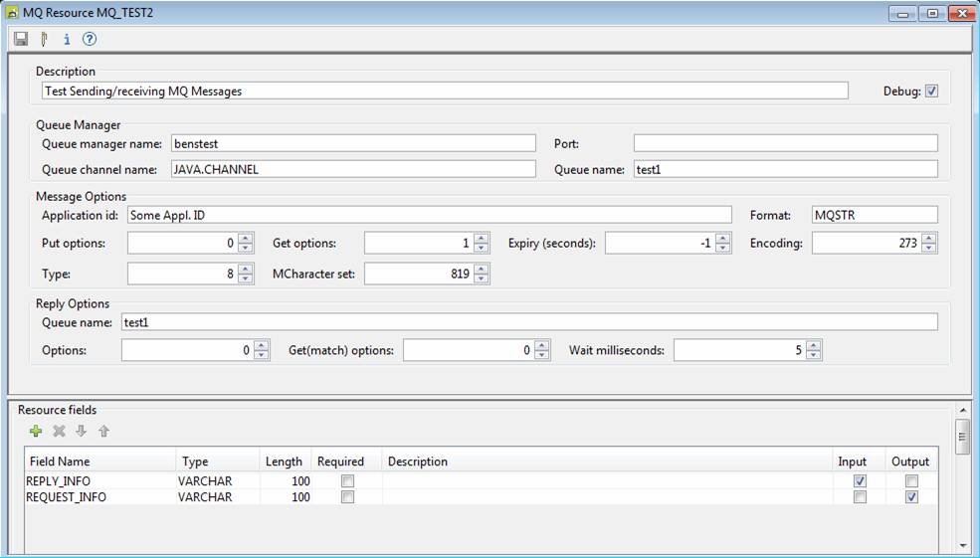Click the pin icon in toolbar
980x558 pixels.
click(44, 40)
